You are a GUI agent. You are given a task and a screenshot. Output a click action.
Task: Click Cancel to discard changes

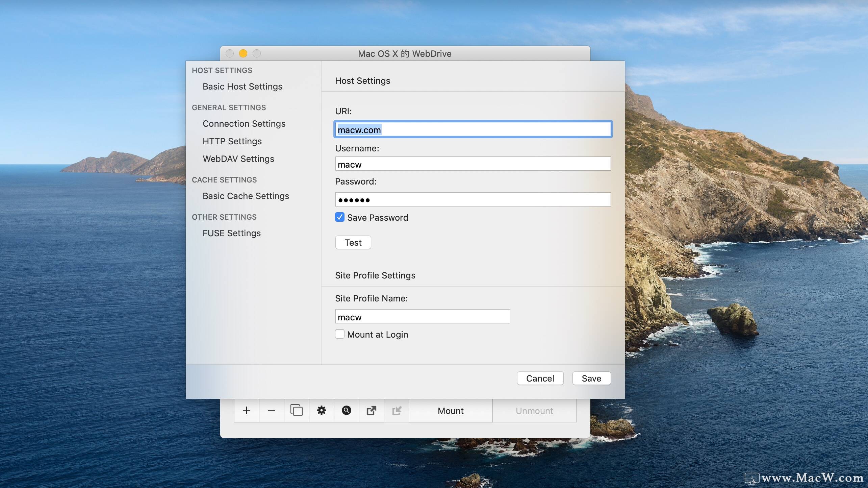(540, 378)
